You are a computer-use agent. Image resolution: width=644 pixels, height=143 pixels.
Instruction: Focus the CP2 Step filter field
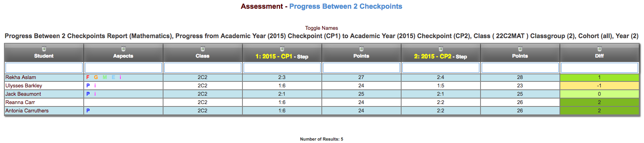pyautogui.click(x=441, y=68)
